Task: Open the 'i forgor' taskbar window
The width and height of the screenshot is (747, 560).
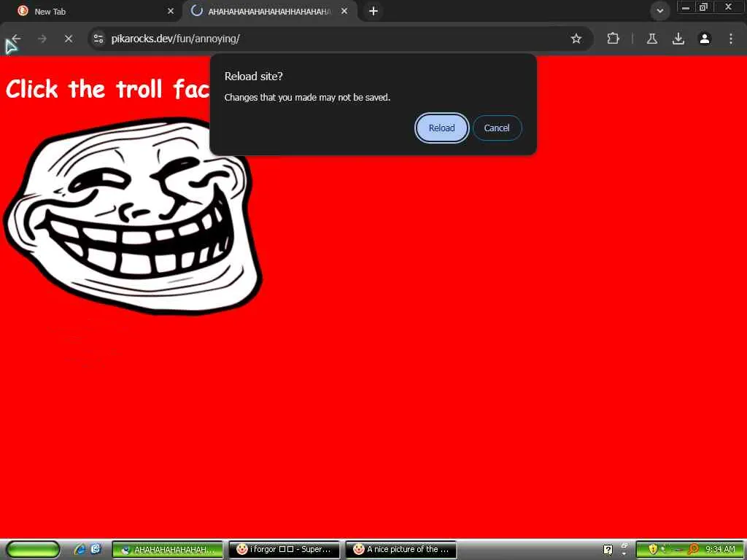Action: (x=285, y=550)
